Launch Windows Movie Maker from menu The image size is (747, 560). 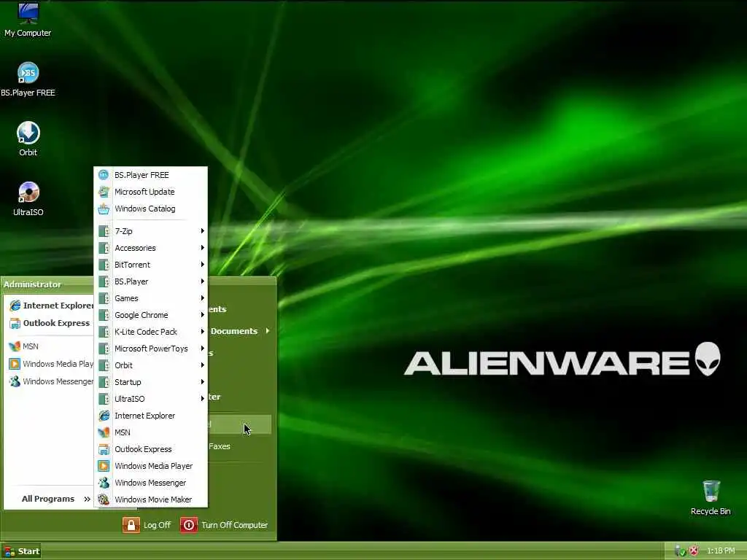(x=150, y=499)
